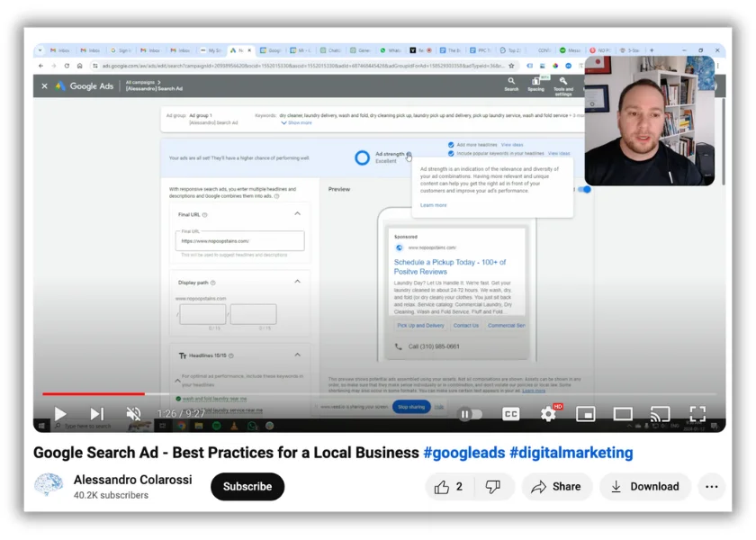Open the #digitalmarketing hashtag link
This screenshot has width=756, height=540.
571,453
